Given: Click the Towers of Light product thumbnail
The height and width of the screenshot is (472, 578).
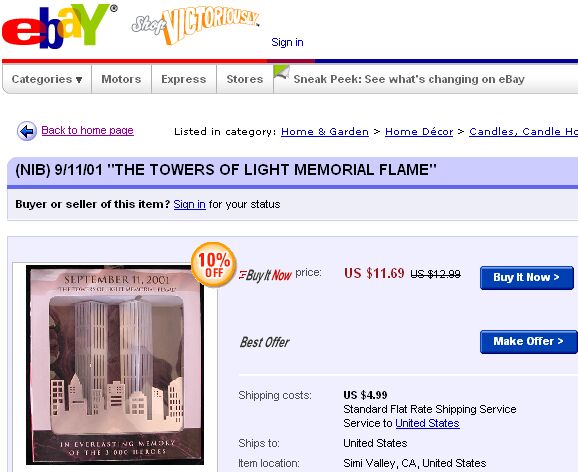Looking at the screenshot, I should [x=115, y=365].
